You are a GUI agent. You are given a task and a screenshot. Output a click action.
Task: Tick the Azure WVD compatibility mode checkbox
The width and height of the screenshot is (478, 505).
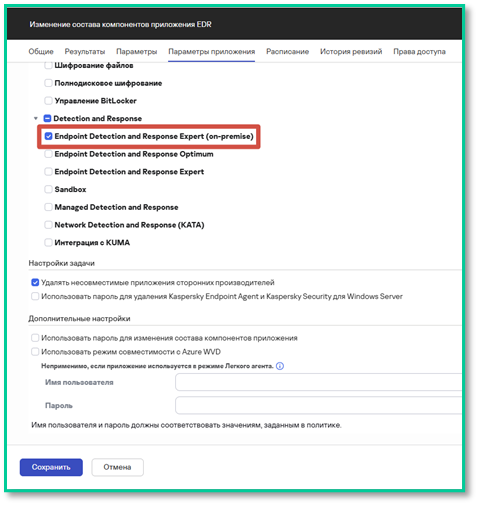point(35,352)
